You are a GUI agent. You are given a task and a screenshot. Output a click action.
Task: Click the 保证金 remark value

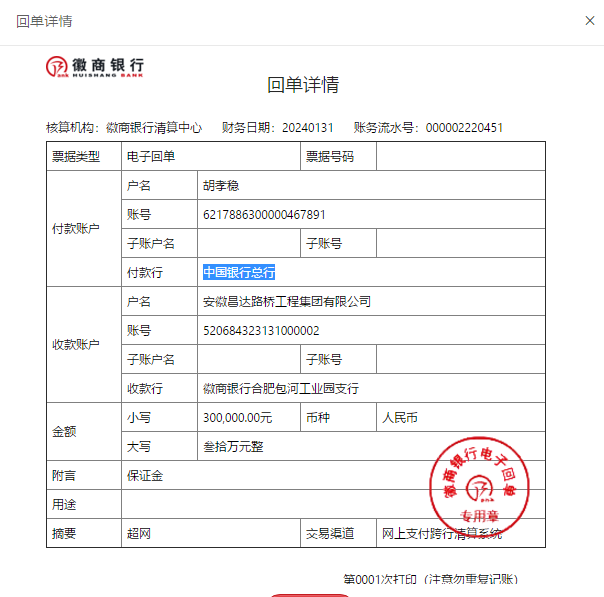[144, 476]
